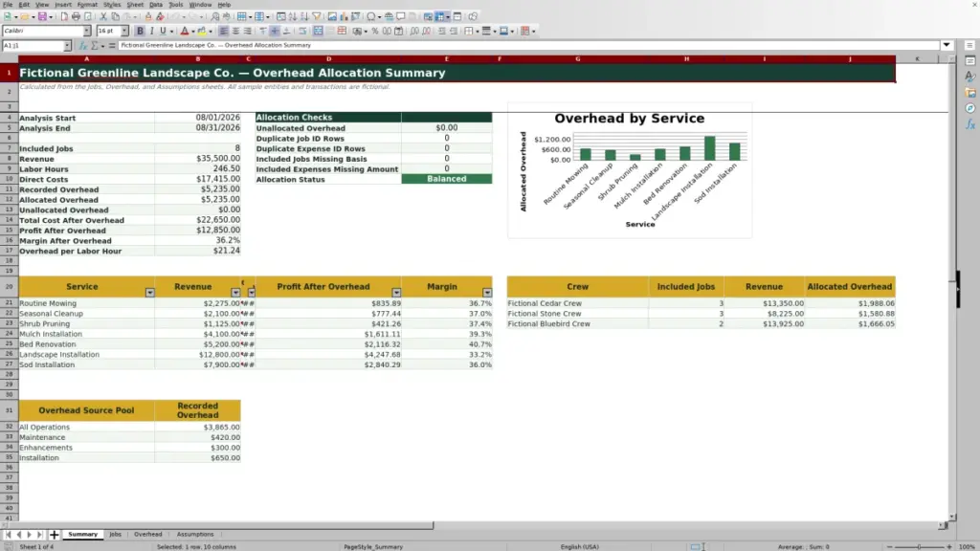This screenshot has width=980, height=551.
Task: Format cells as percent with % icon
Action: (375, 31)
